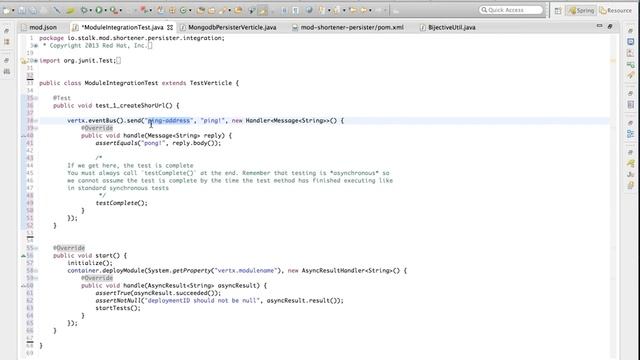
Task: Expand the folded Copyright comment at line 3
Action: [36, 46]
